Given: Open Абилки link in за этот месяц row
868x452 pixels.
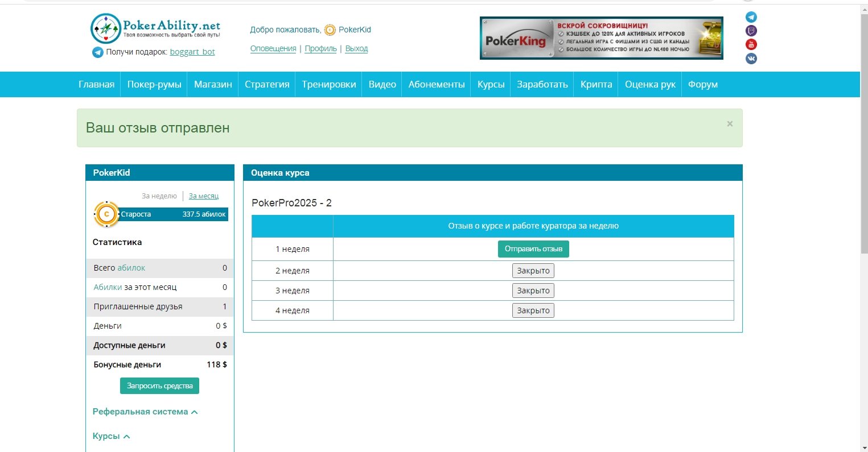Looking at the screenshot, I should pos(108,287).
